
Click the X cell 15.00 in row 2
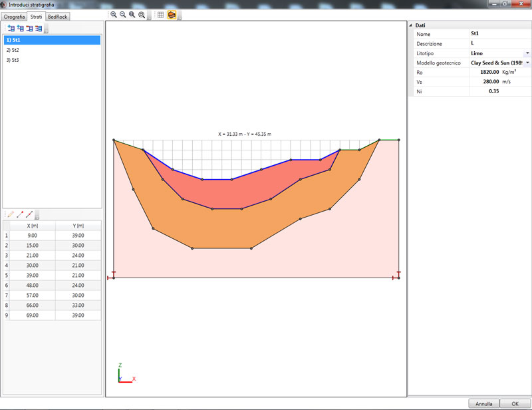32,245
